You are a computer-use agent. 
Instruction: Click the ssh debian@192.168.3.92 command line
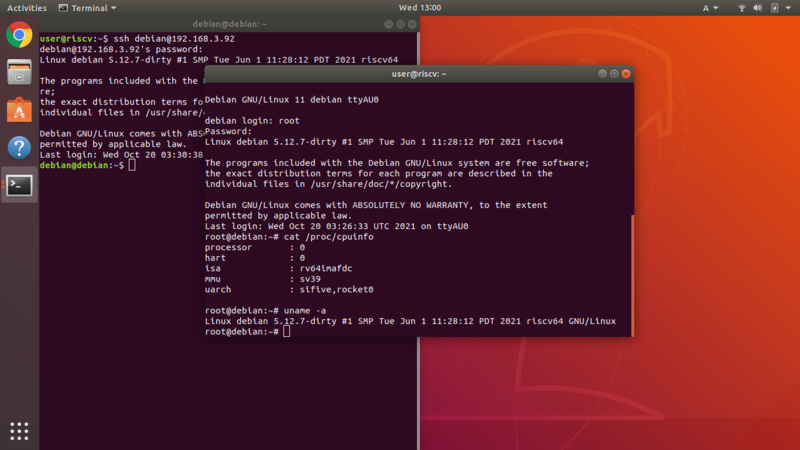(137, 39)
